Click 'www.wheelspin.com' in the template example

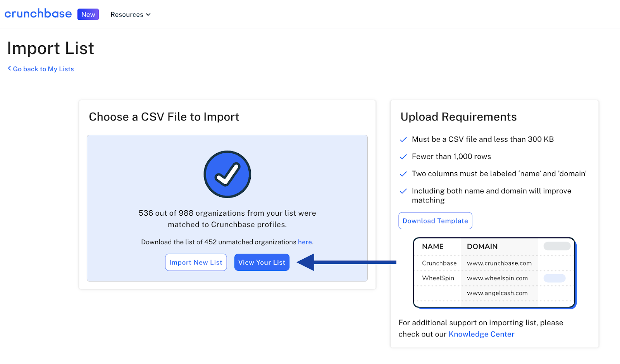[497, 278]
